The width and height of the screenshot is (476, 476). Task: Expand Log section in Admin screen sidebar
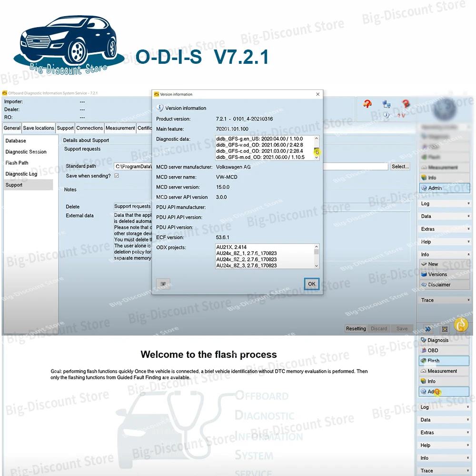445,204
